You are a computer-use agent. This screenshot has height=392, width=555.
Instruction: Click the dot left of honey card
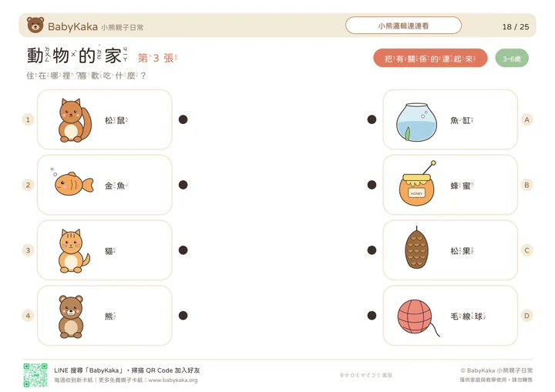point(372,185)
